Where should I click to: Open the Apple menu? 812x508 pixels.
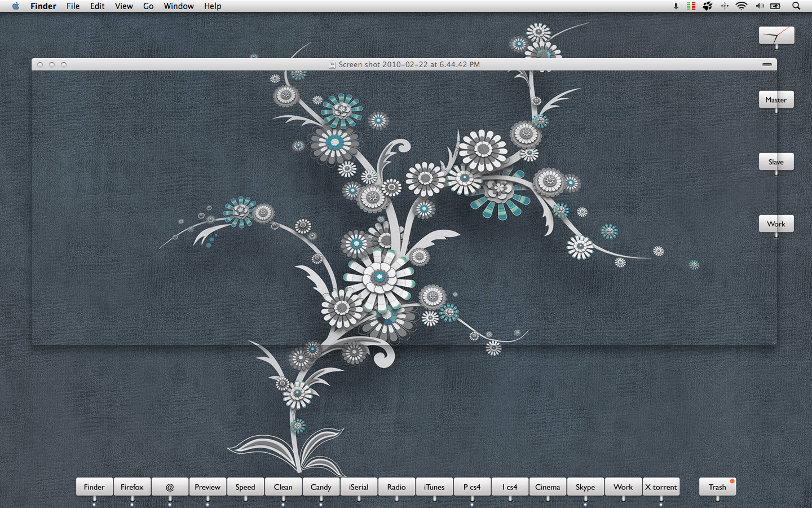16,6
